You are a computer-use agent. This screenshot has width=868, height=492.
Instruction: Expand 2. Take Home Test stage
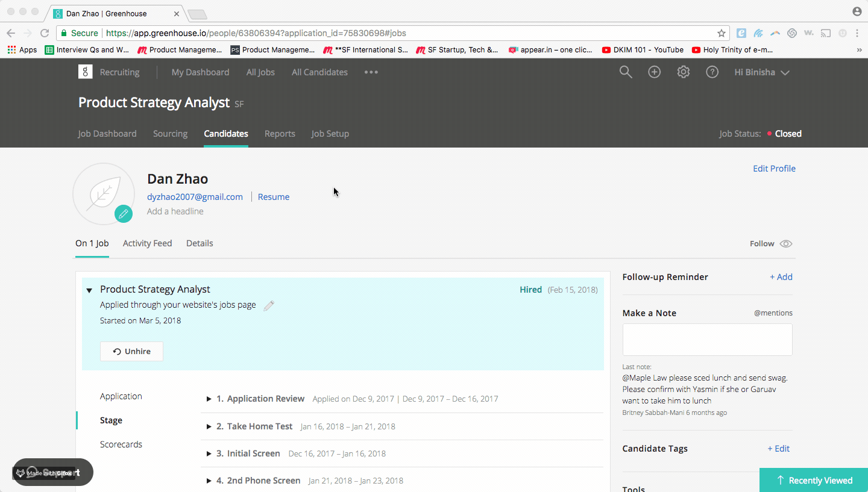click(x=209, y=426)
